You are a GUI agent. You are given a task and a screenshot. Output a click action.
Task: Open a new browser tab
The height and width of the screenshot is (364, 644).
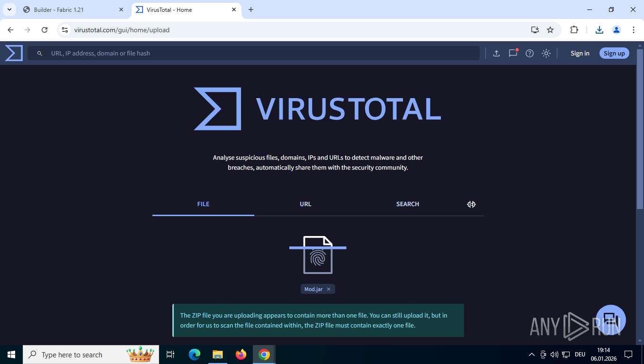click(x=251, y=9)
